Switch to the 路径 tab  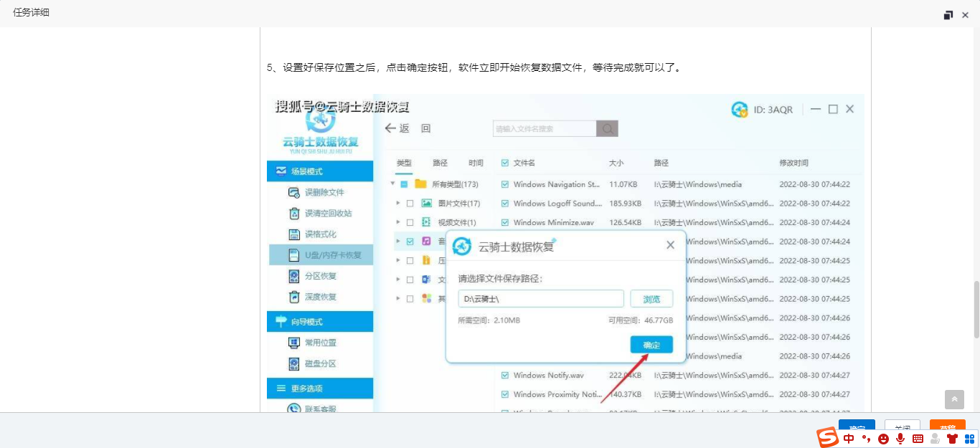click(x=440, y=163)
